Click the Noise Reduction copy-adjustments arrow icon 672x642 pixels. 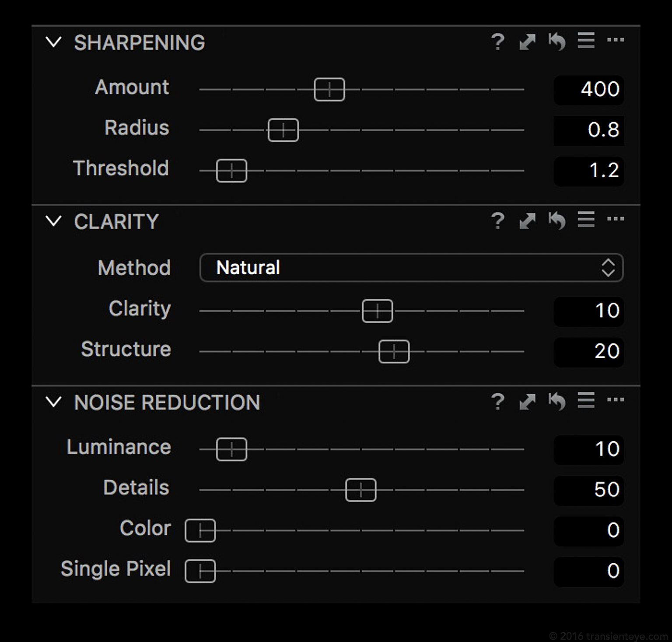click(527, 401)
